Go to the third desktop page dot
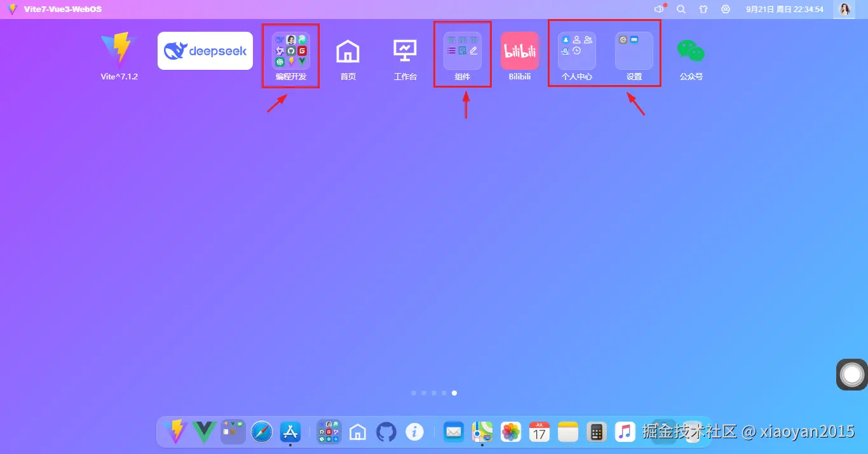This screenshot has height=454, width=868. tap(434, 393)
